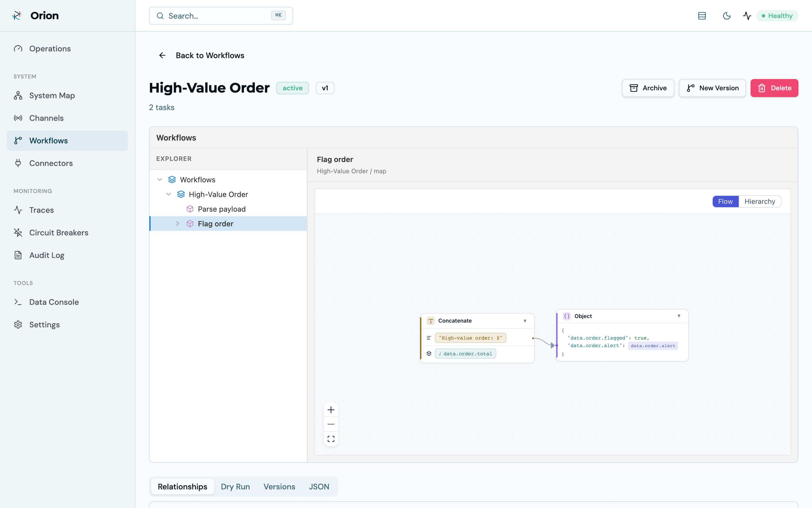
Task: Click the Circuit Breakers icon
Action: 18,233
